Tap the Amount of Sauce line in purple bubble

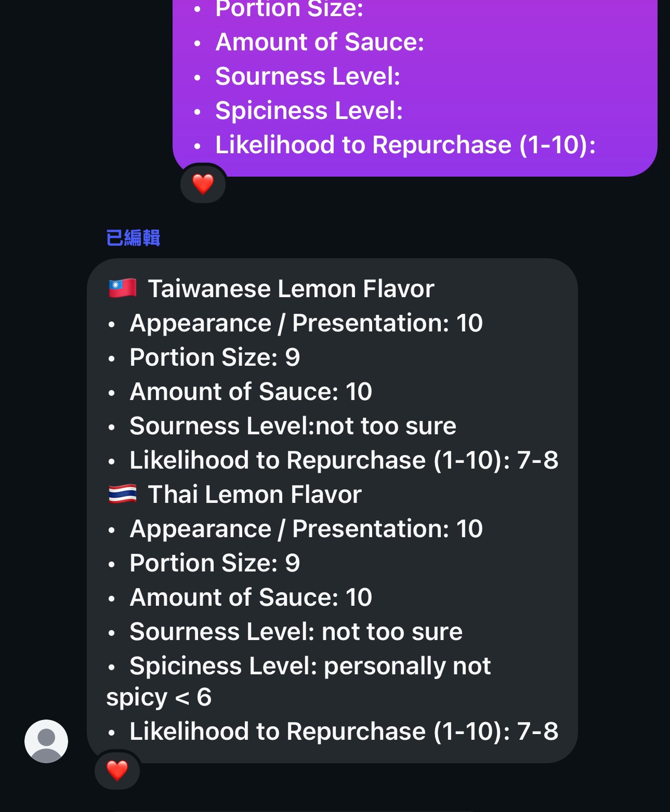320,42
